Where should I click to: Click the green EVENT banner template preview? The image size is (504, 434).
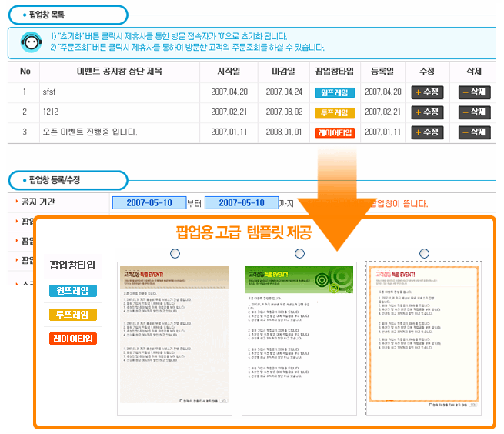pos(299,339)
